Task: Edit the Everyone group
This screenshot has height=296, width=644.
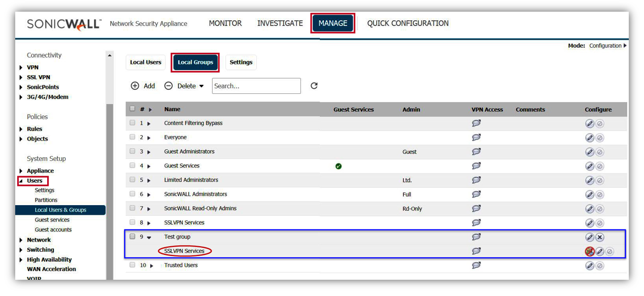Action: tap(590, 138)
